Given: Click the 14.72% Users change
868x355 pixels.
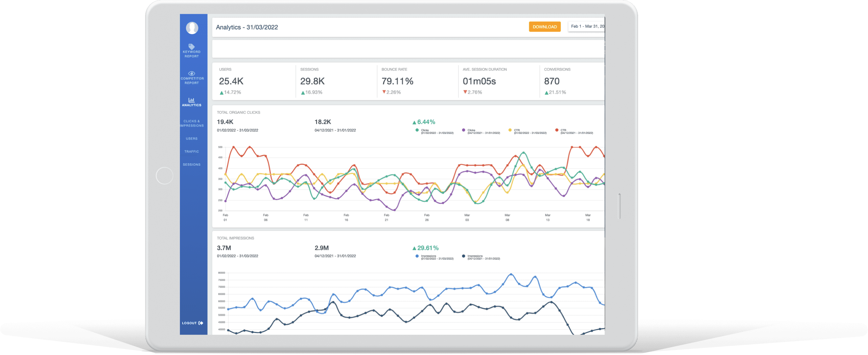Looking at the screenshot, I should (x=232, y=92).
